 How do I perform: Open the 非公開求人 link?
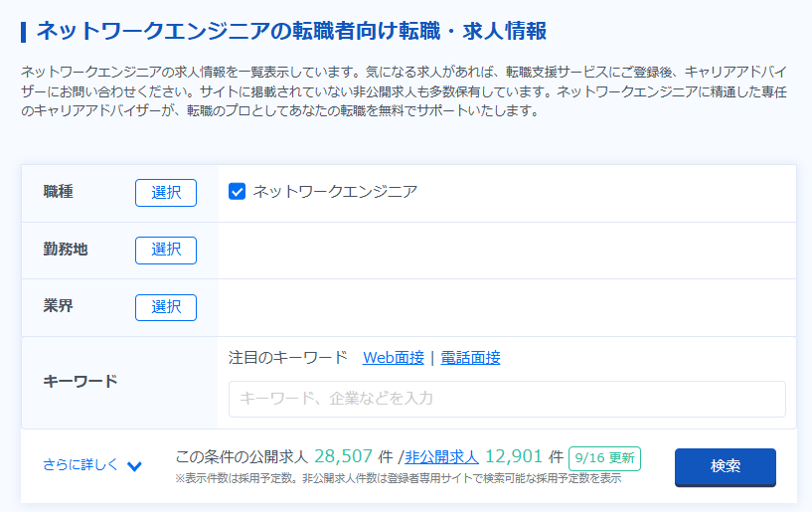441,457
